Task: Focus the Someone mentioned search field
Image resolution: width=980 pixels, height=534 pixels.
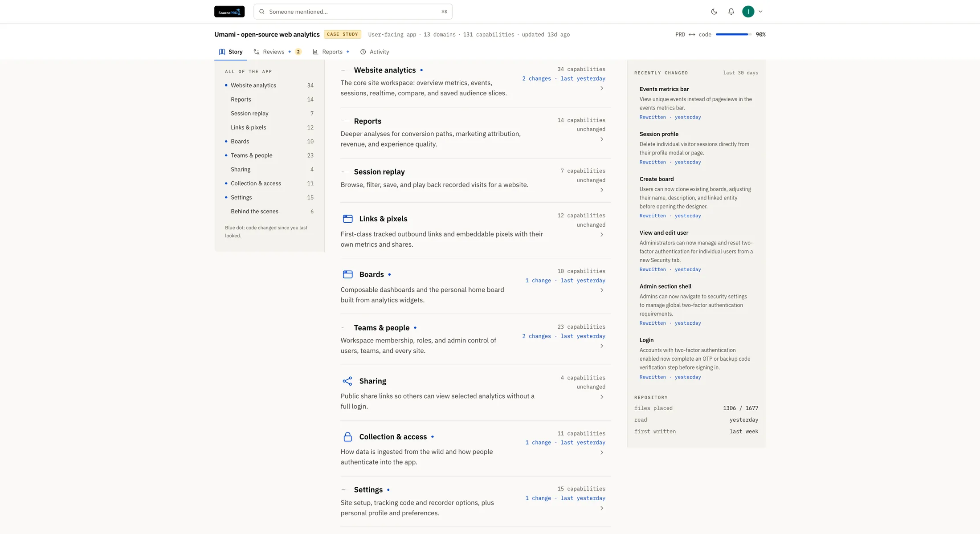Action: (353, 12)
